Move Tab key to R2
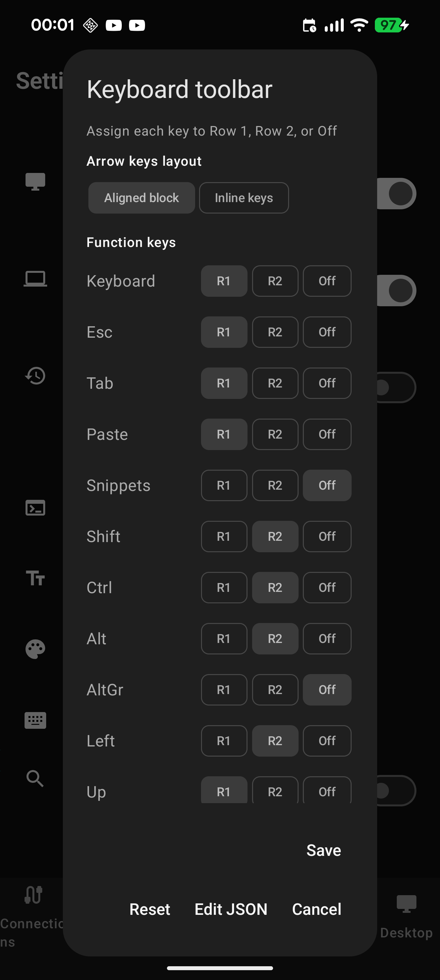This screenshot has height=980, width=440. (x=275, y=383)
